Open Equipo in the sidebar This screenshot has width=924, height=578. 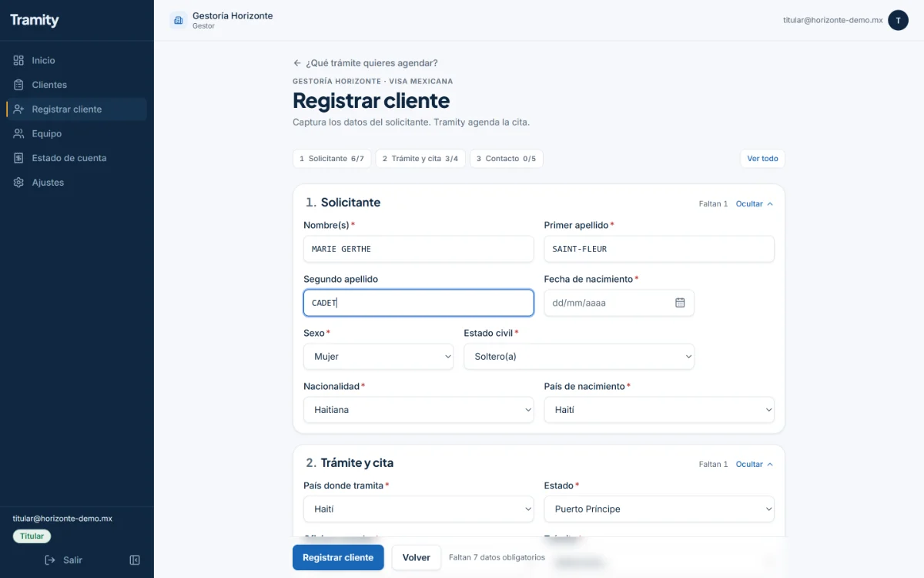coord(76,133)
